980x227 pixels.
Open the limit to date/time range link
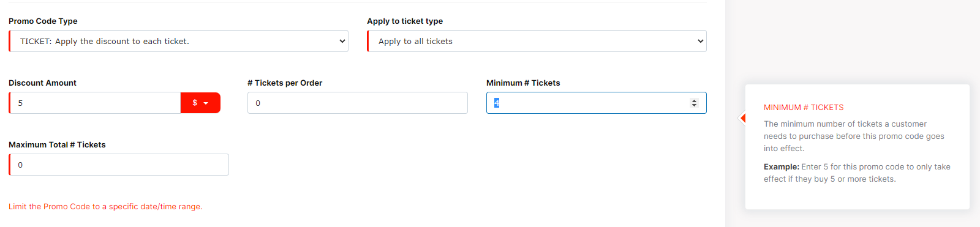tap(105, 206)
